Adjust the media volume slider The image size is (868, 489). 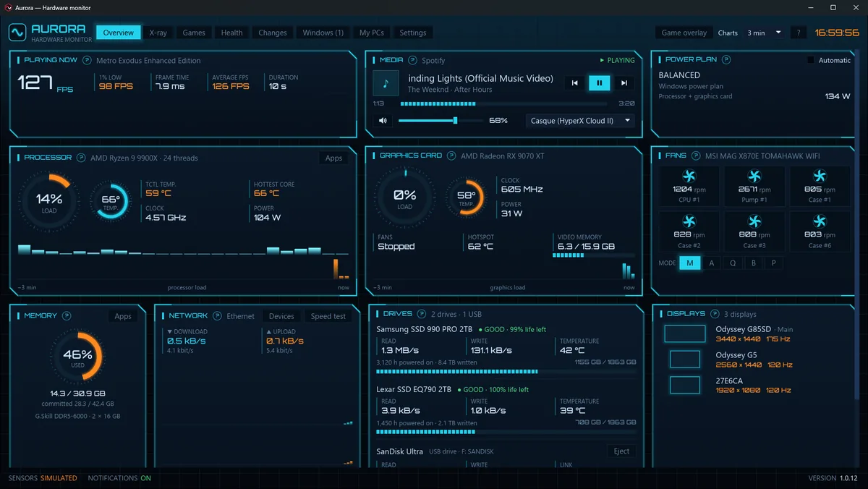(x=441, y=121)
